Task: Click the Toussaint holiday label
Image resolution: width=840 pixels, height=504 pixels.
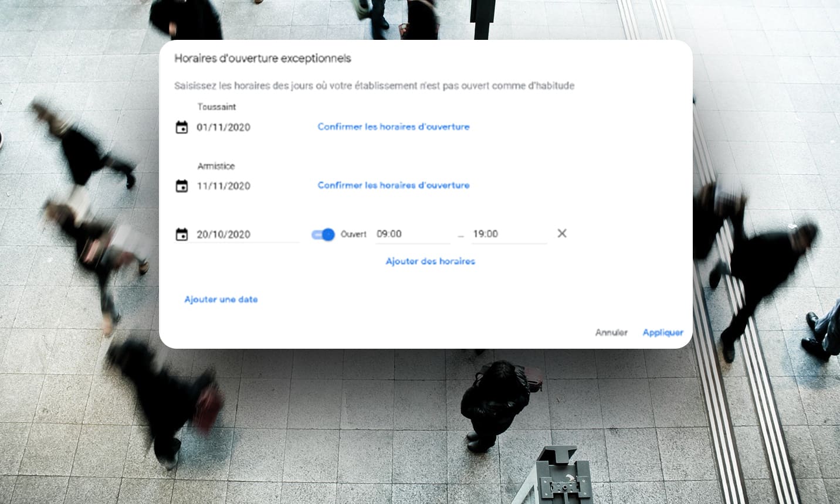Action: [216, 107]
